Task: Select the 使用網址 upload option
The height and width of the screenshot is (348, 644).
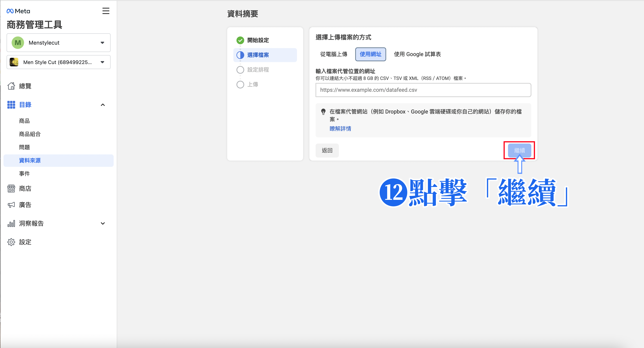Action: (370, 54)
